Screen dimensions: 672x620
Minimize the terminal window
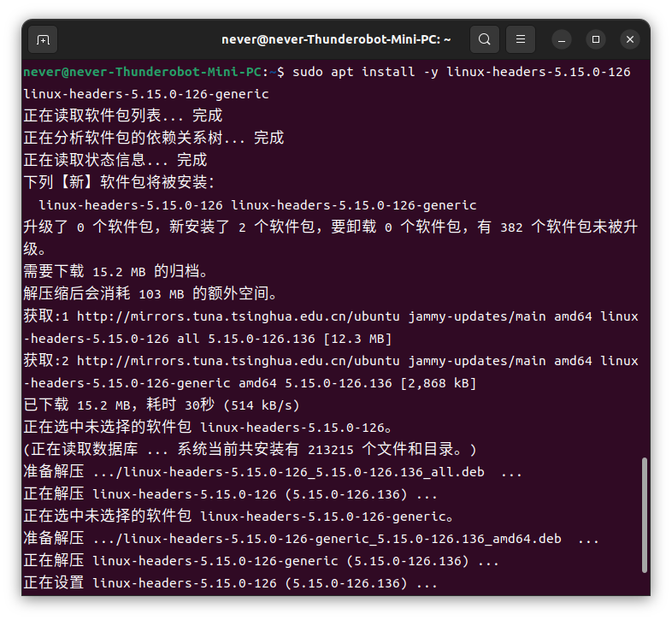point(562,40)
